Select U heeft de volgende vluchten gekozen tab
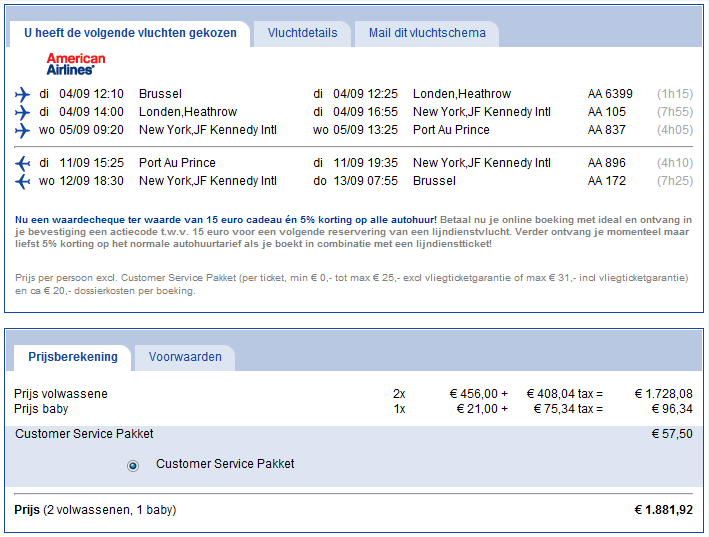 tap(130, 33)
